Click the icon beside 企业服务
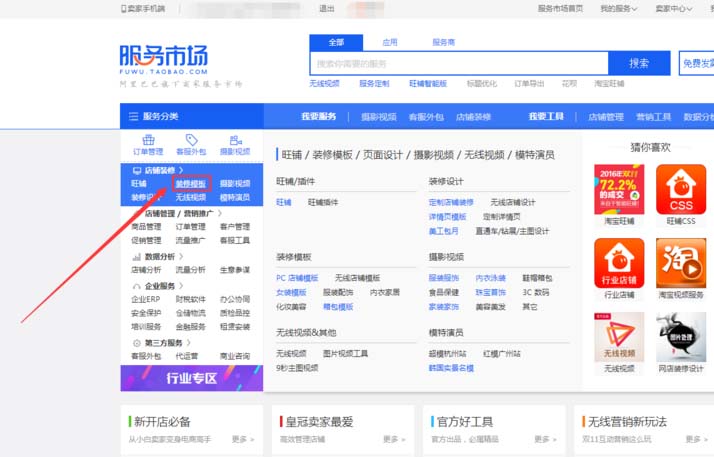 pos(136,286)
